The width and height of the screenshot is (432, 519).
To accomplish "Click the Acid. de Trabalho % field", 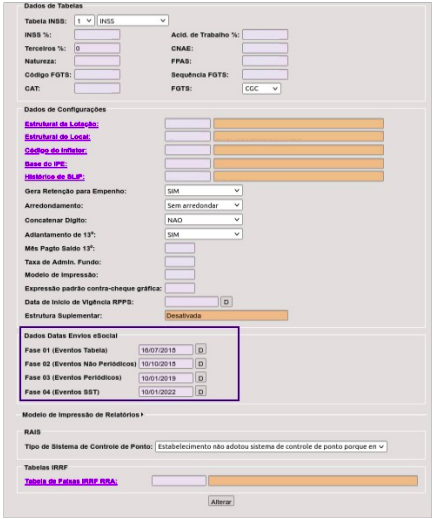I will (x=265, y=35).
